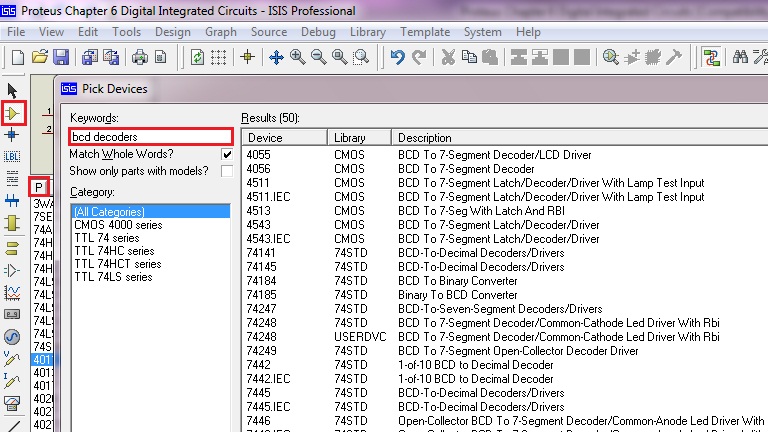
Task: Click the Zoom In magnifier icon
Action: tap(297, 57)
